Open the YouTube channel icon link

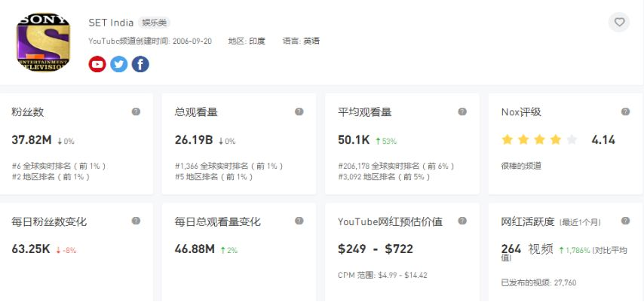(x=97, y=65)
